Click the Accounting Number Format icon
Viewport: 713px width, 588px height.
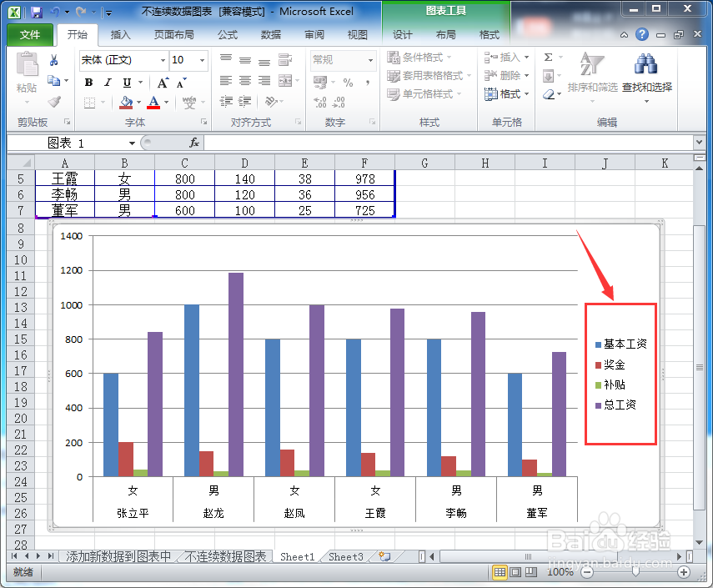click(x=320, y=83)
